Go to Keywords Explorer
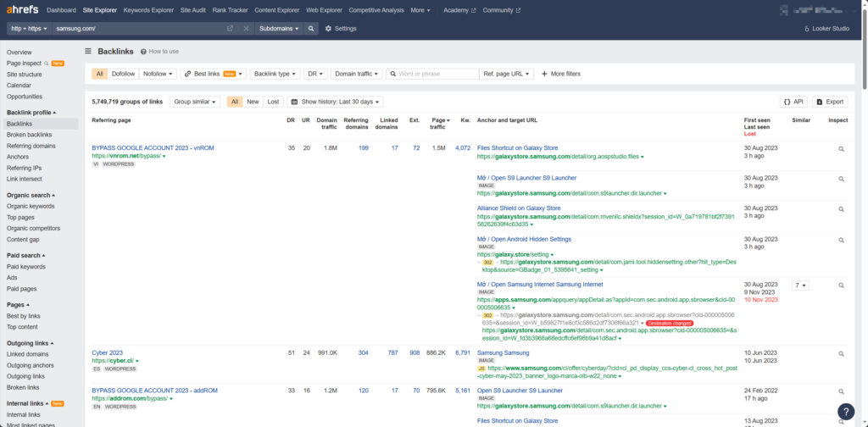The height and width of the screenshot is (427, 868). [x=148, y=10]
